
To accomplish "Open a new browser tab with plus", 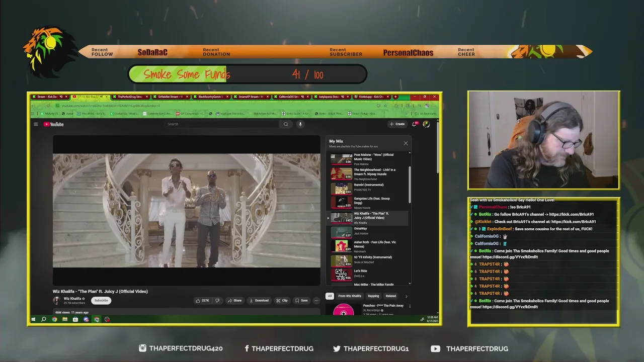I will click(395, 97).
